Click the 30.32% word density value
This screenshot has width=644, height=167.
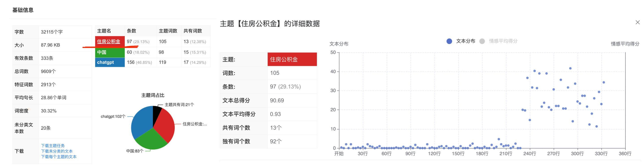49,111
